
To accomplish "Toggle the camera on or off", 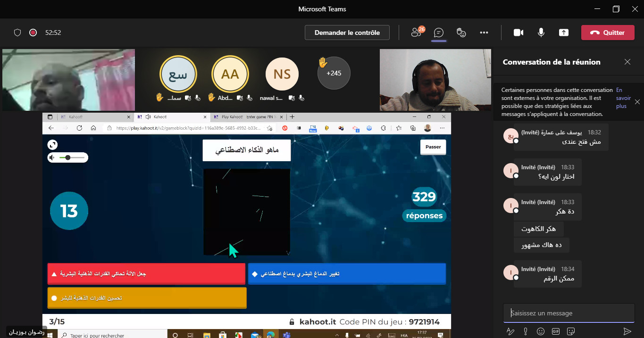I will [519, 33].
